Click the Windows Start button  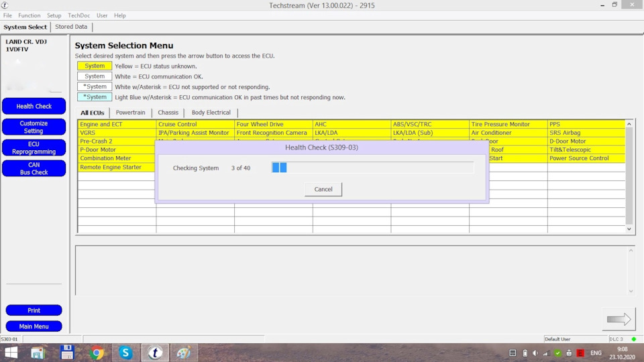click(11, 353)
